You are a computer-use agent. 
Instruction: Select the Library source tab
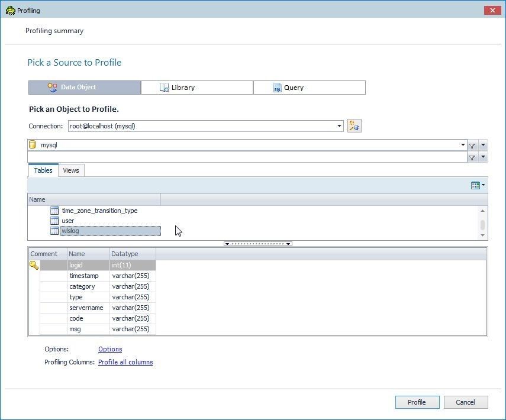click(197, 88)
